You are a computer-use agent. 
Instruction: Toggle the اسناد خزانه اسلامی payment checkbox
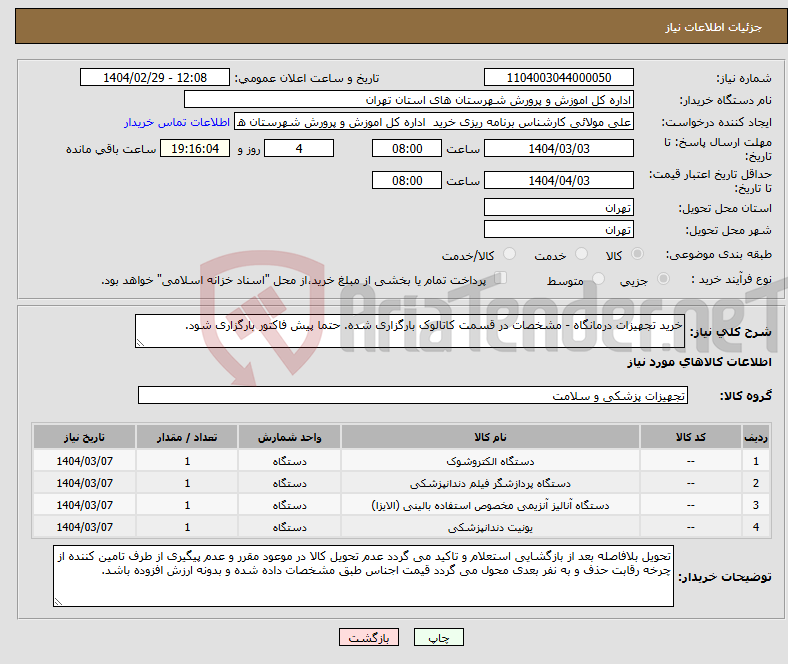(500, 277)
